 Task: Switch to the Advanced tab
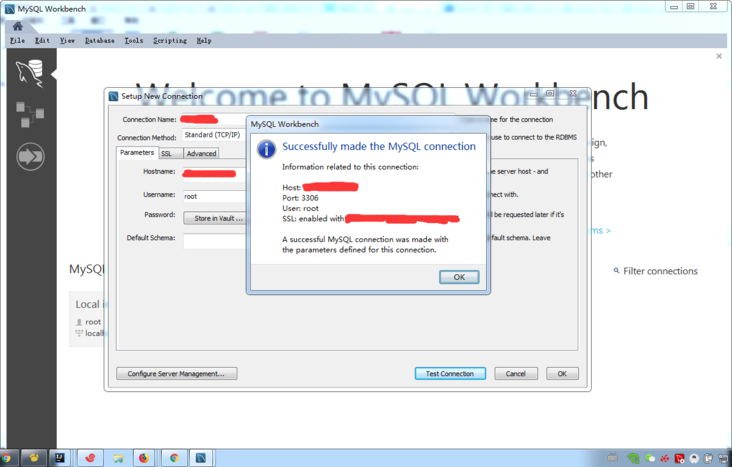click(x=201, y=154)
